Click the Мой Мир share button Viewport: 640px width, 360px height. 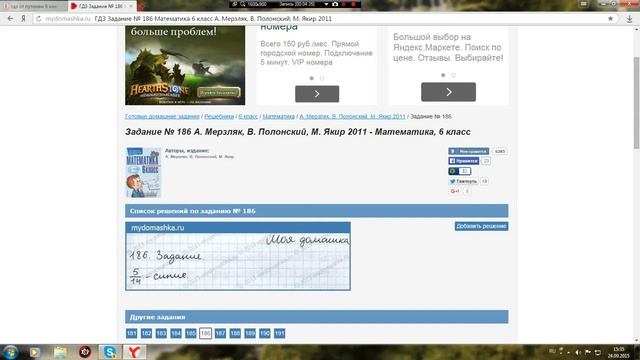(460, 171)
